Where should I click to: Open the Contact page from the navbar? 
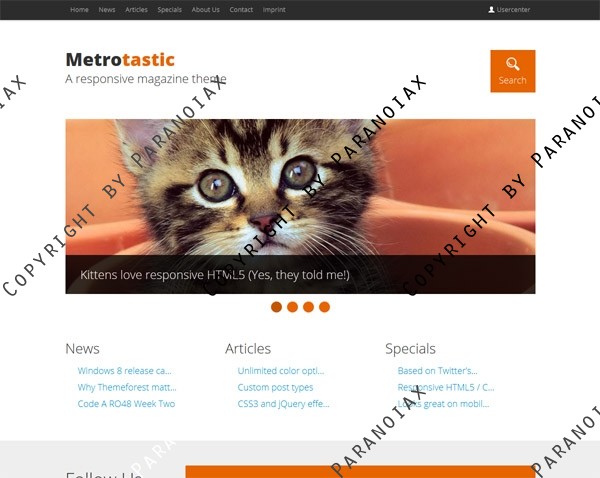pyautogui.click(x=241, y=10)
